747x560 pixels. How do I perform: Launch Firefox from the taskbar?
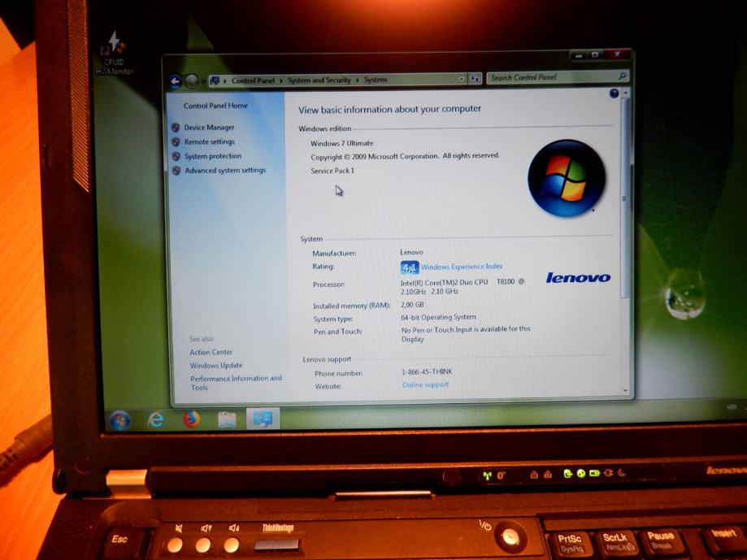192,419
